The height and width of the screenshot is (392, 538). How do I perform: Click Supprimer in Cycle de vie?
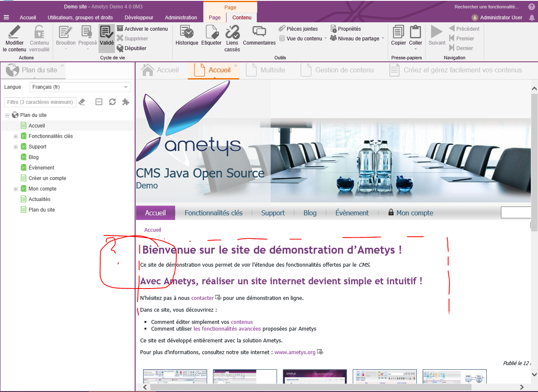tap(132, 38)
